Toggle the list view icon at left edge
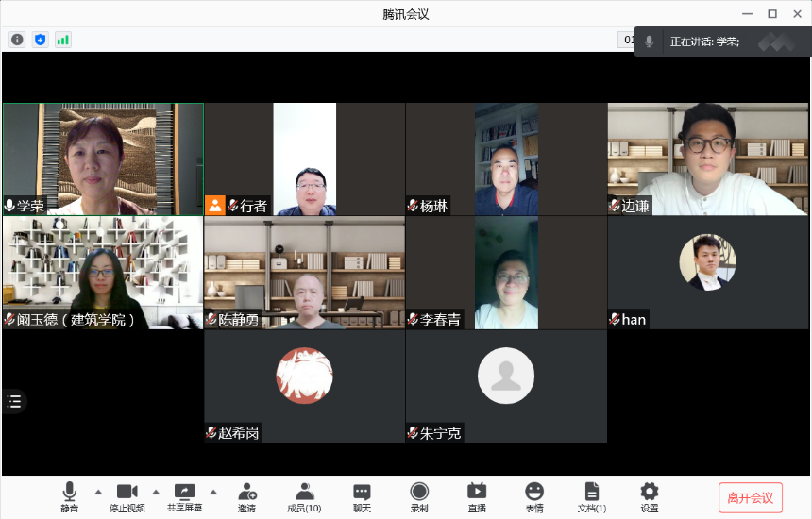Viewport: 812px width, 519px height. click(x=14, y=401)
